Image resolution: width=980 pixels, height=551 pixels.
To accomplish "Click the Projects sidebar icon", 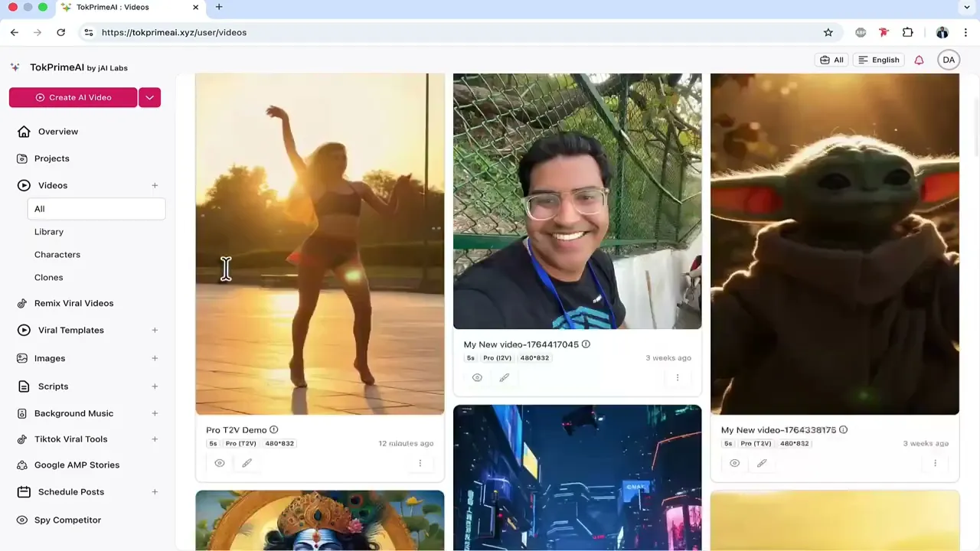I will point(22,158).
